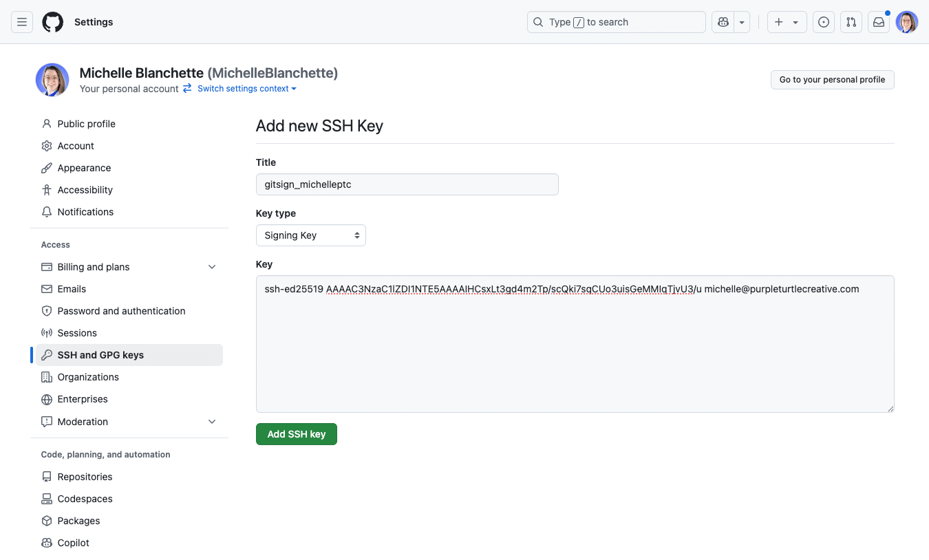Screen dimensions: 929x560
Task: Open the Create new plus dropdown
Action: pyautogui.click(x=787, y=22)
